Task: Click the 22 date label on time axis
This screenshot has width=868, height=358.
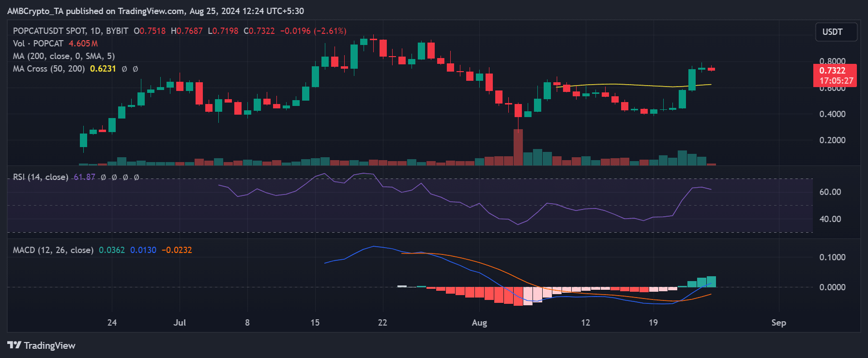Action: point(382,323)
